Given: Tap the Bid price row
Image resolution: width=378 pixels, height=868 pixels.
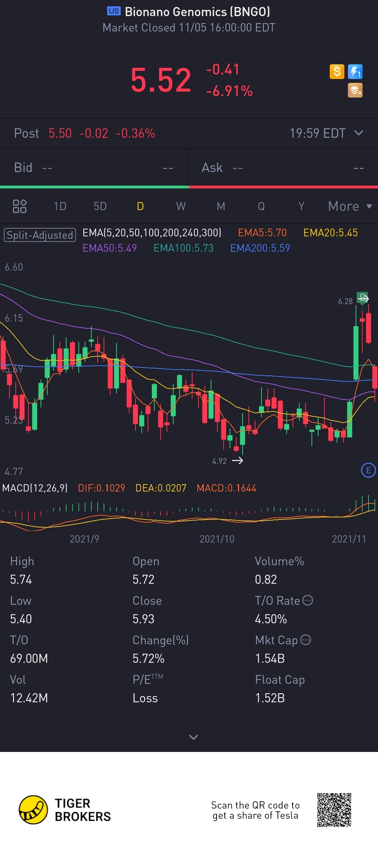Looking at the screenshot, I should coord(94,168).
